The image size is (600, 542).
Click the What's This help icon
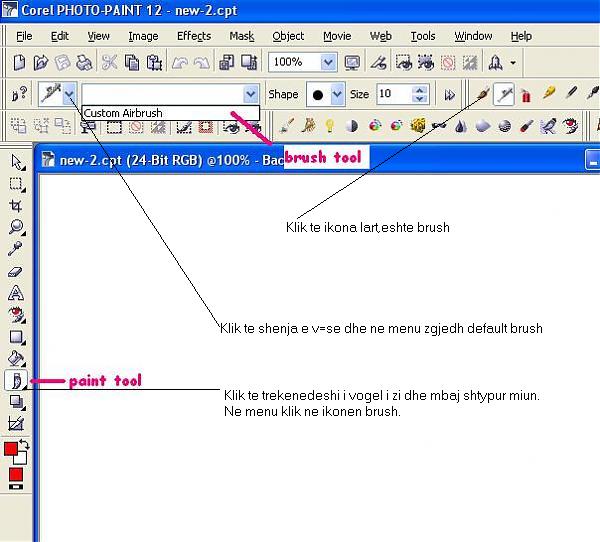[19, 94]
